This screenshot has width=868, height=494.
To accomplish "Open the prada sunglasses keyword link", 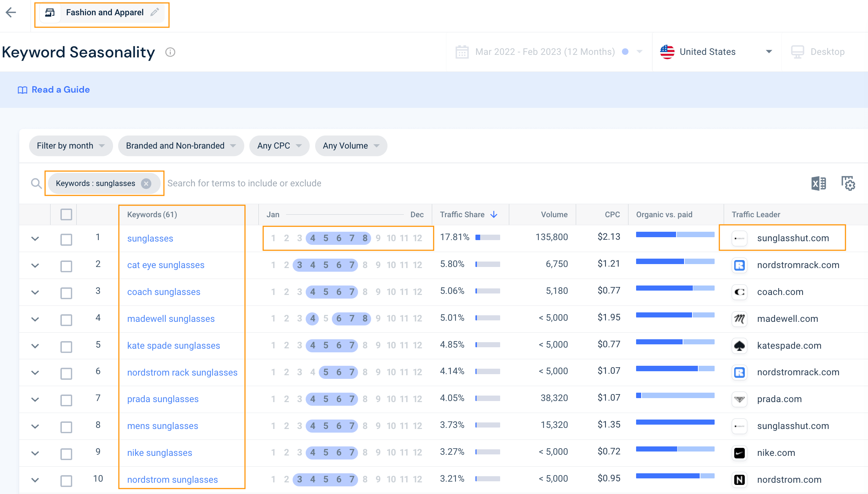I will tap(163, 399).
